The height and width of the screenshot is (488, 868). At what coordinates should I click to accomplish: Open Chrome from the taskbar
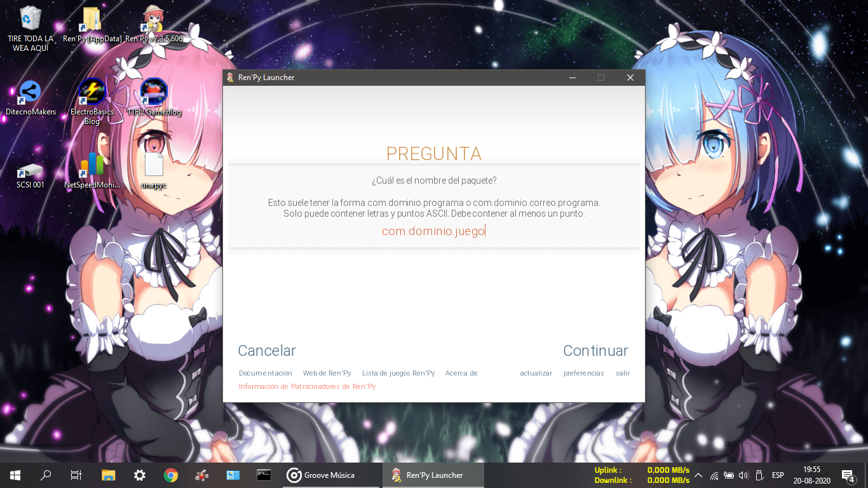pos(170,475)
